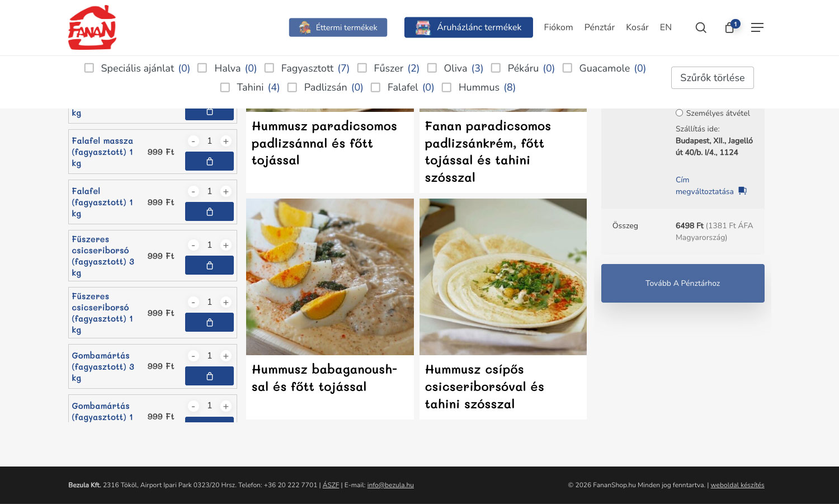The width and height of the screenshot is (839, 504).
Task: Increase Fűszeres csicseriborsó 1 kg quantity
Action: click(x=226, y=303)
